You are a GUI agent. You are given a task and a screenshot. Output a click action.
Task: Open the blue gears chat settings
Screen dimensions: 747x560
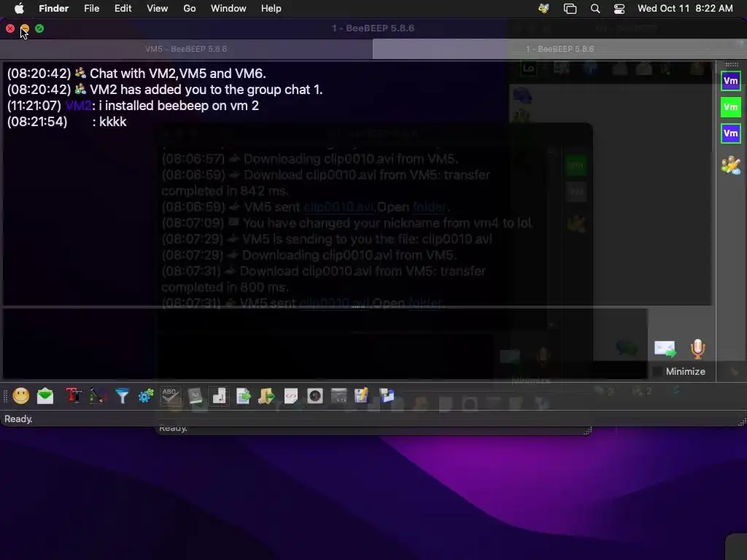146,396
